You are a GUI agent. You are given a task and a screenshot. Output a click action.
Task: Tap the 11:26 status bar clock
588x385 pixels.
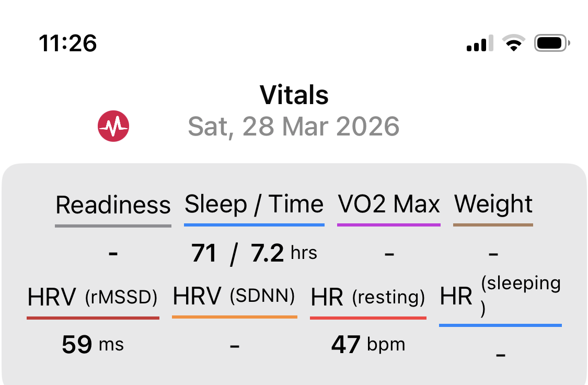pyautogui.click(x=68, y=43)
